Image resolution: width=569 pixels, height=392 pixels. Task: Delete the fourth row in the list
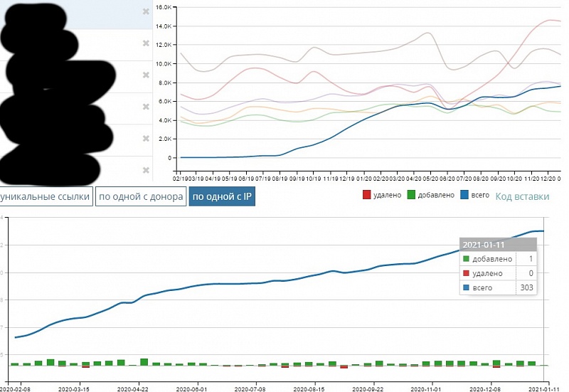click(146, 107)
